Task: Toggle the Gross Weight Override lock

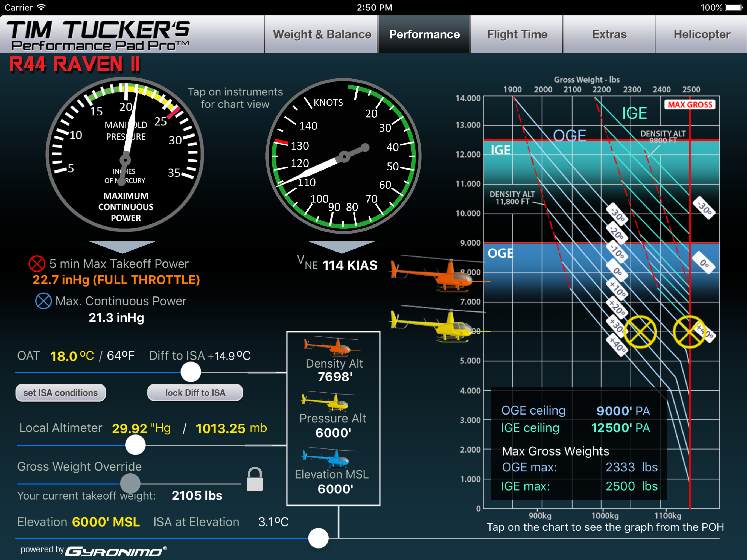Action: 255,479
